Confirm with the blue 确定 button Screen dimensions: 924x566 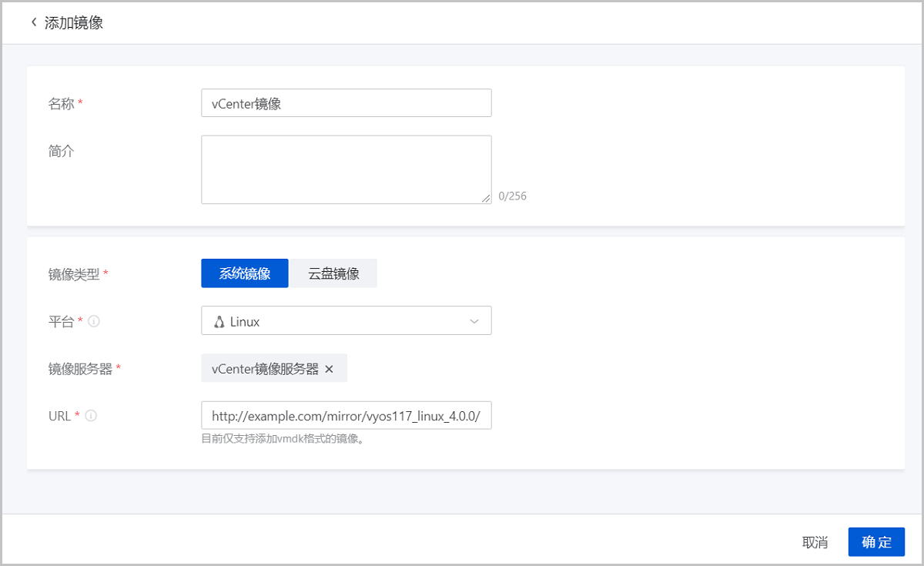(876, 542)
